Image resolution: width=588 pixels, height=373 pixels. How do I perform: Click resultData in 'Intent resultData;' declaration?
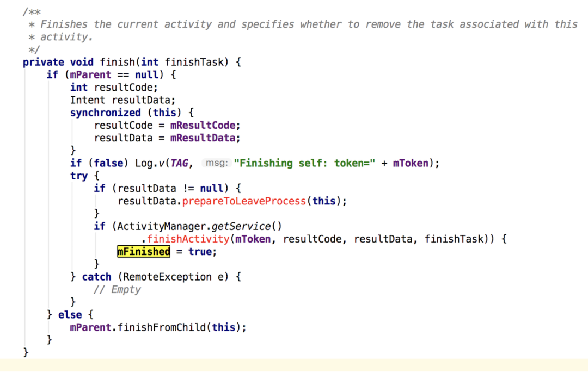[140, 101]
